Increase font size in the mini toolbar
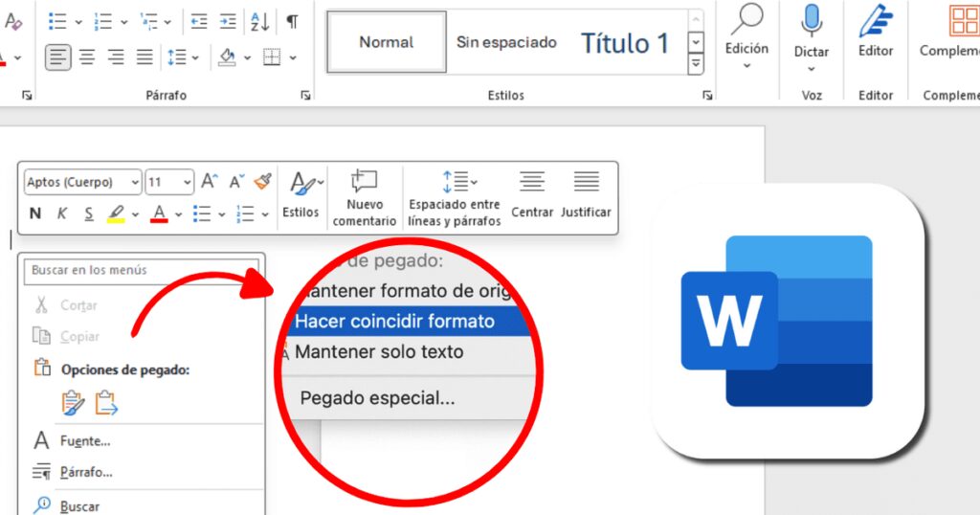Screen dimensions: 980x515 coord(210,181)
